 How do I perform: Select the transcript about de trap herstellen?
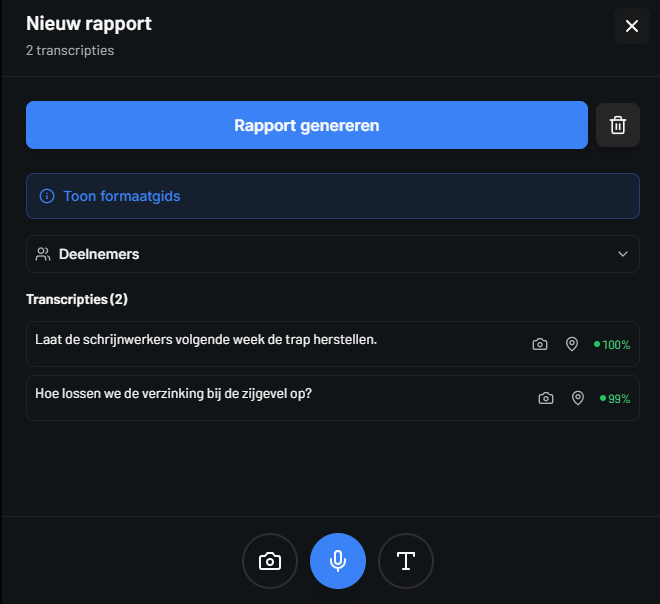tap(206, 340)
